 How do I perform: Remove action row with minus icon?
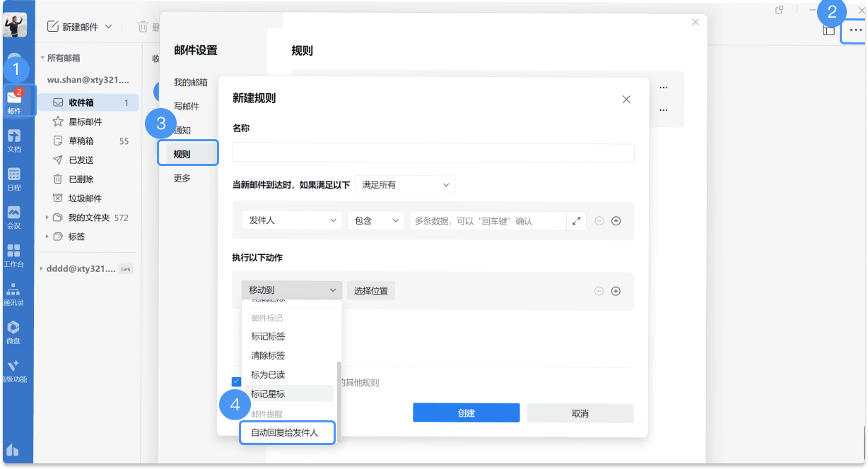tap(599, 291)
